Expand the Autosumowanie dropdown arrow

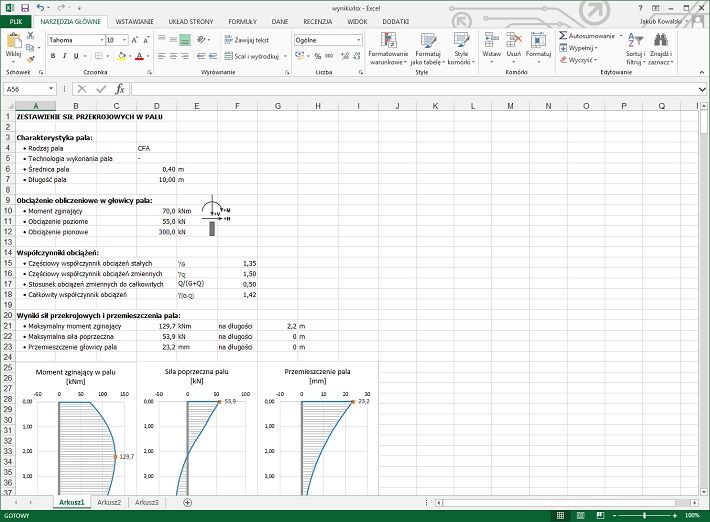click(621, 36)
